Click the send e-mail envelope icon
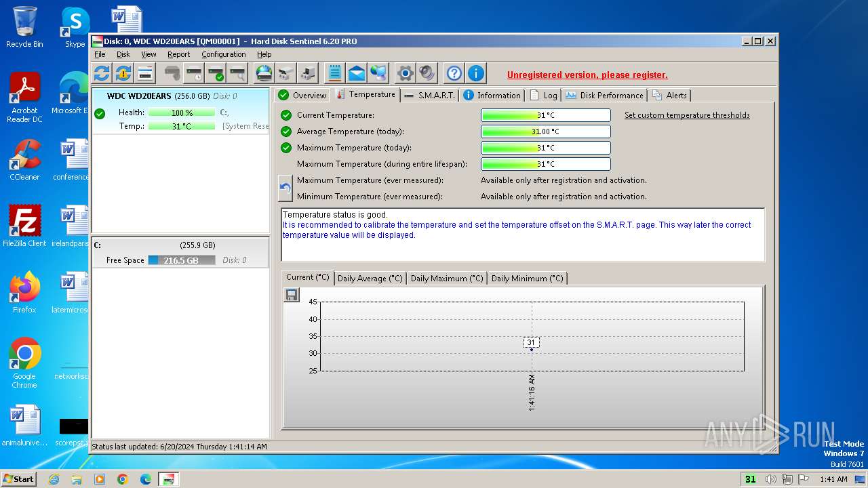This screenshot has width=868, height=488. click(356, 73)
